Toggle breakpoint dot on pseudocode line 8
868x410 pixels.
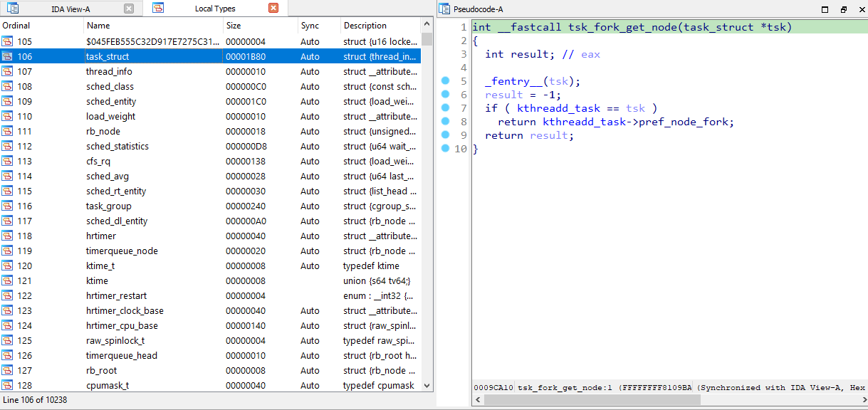click(445, 122)
